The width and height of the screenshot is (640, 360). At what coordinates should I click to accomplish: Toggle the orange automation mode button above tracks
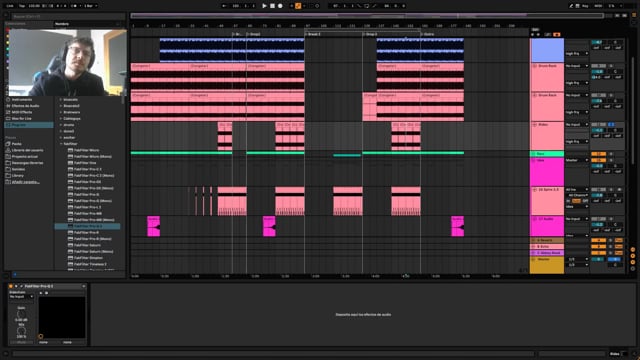pyautogui.click(x=556, y=35)
